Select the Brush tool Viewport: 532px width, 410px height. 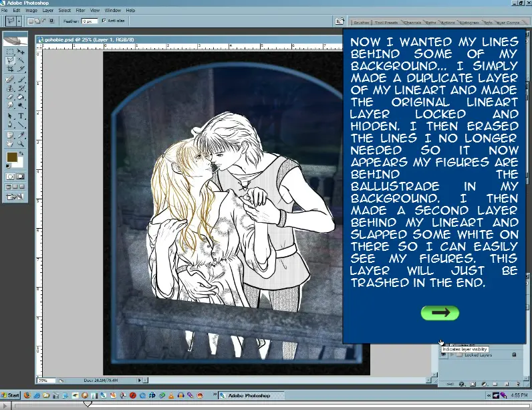(21, 80)
